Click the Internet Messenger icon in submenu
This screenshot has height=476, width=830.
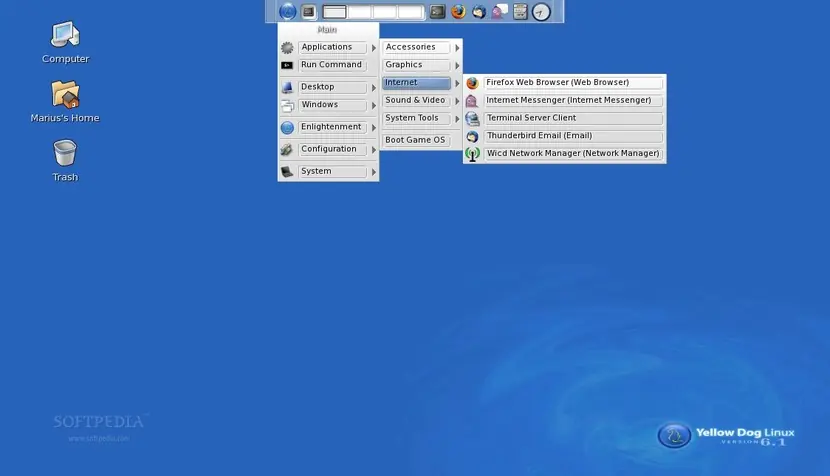[x=472, y=101]
